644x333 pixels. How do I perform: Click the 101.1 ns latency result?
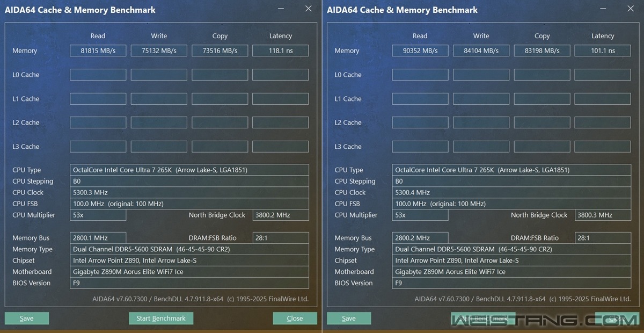pyautogui.click(x=603, y=50)
